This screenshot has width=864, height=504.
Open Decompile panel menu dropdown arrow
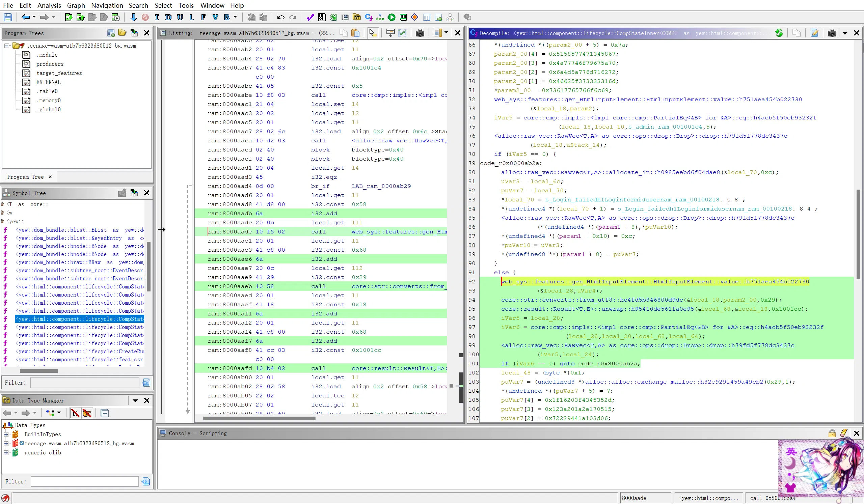tap(845, 33)
